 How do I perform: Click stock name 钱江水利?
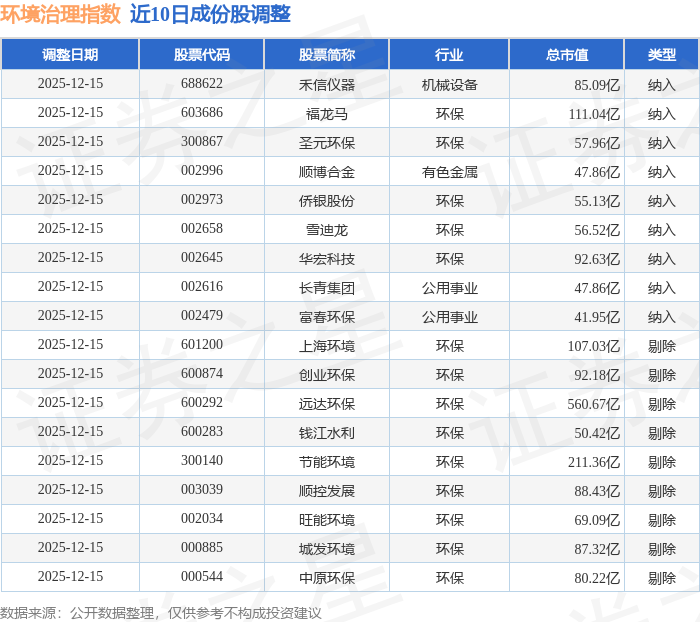tap(327, 433)
